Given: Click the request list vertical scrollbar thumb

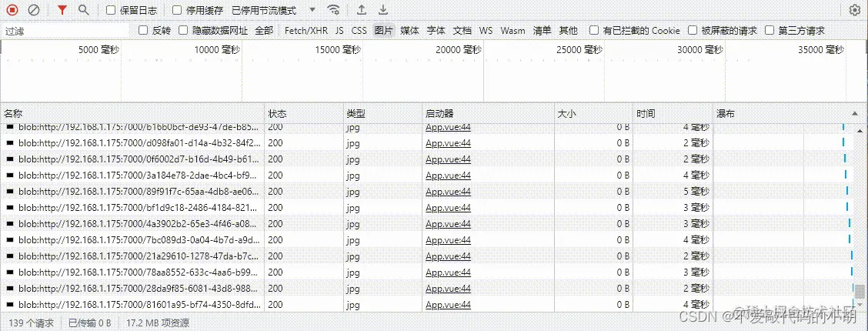Looking at the screenshot, I should (x=859, y=291).
